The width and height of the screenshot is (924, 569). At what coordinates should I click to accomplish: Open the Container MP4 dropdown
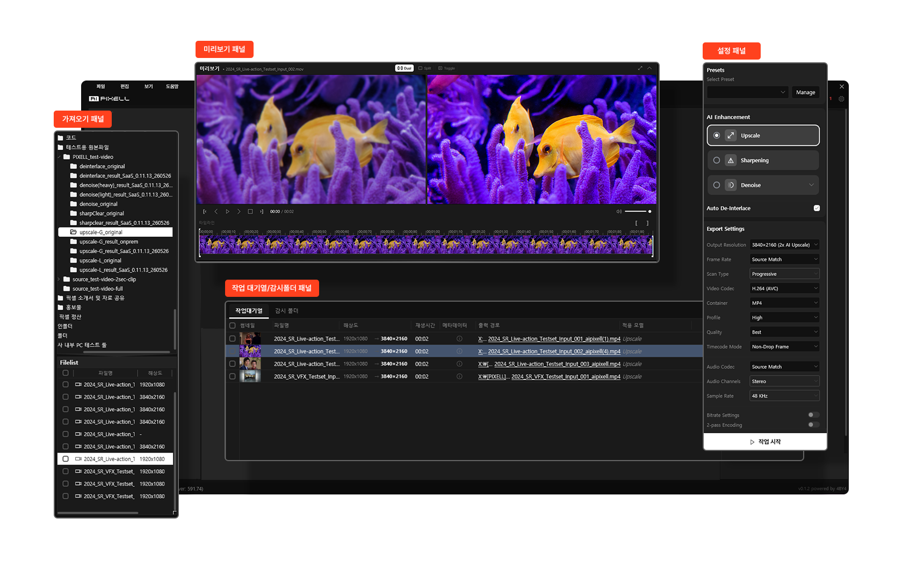(784, 303)
